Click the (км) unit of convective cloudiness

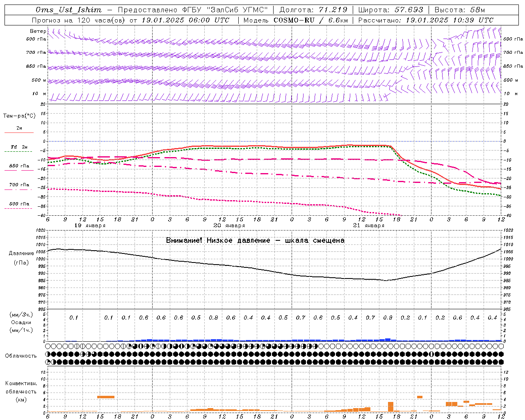[x=21, y=399]
